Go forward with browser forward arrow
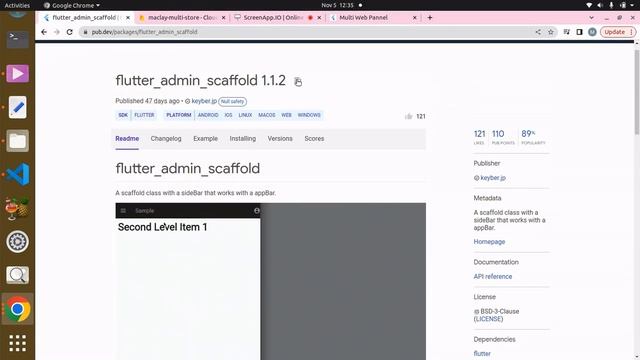The height and width of the screenshot is (360, 640). click(57, 32)
